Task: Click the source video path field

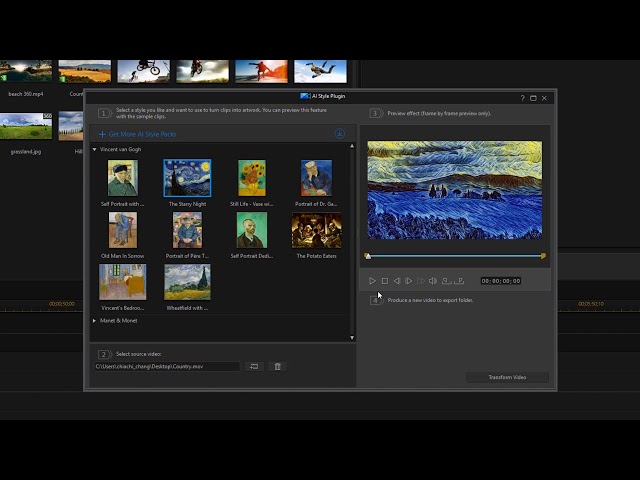Action: click(166, 367)
